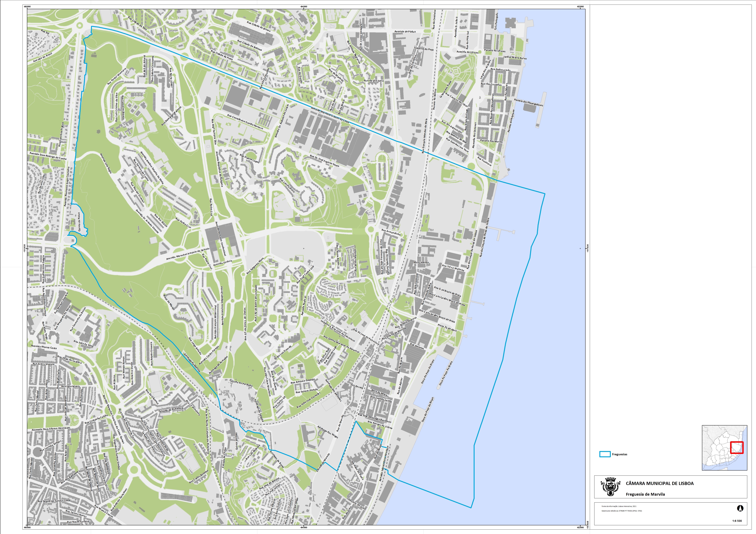This screenshot has width=756, height=534.
Task: Click the 'Estrada de Marvila' label
Action: (x=323, y=463)
